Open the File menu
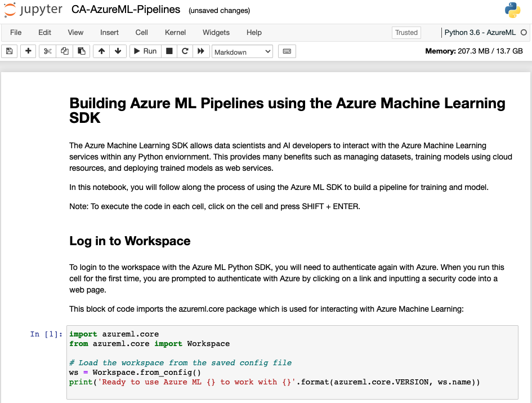This screenshot has width=532, height=403. [16, 33]
